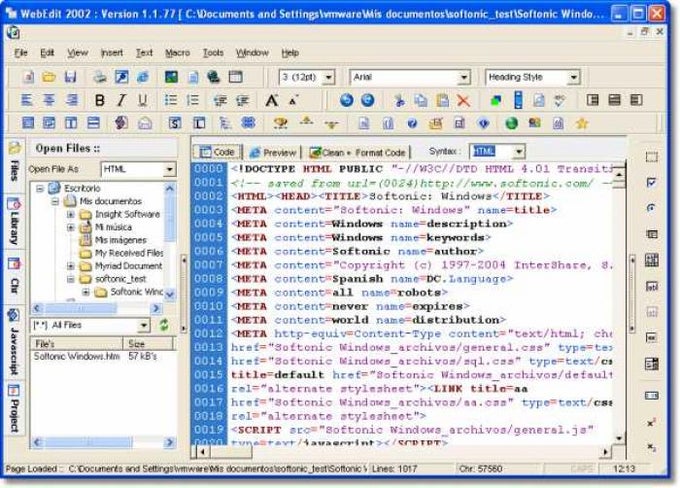Open the File menu

click(x=20, y=53)
